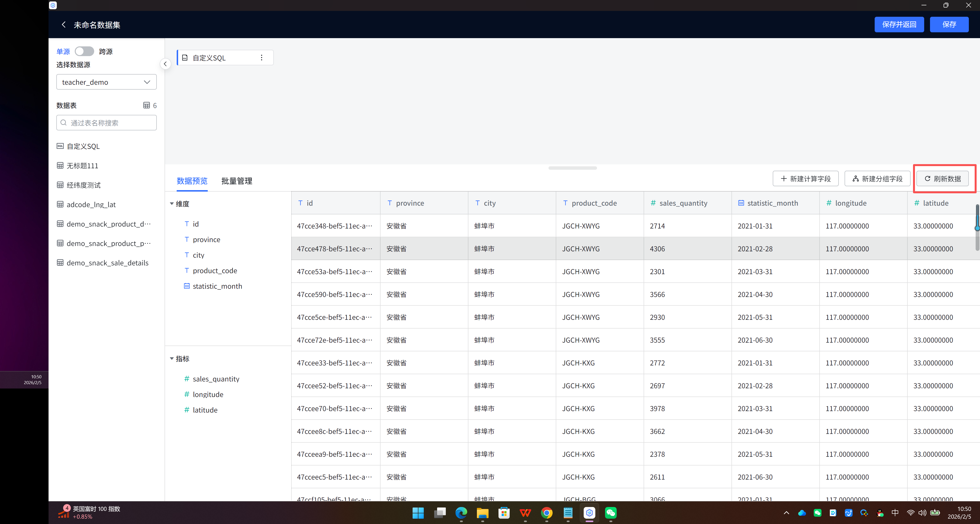The width and height of the screenshot is (980, 524).
Task: Click the text type icon in id column header
Action: click(x=300, y=203)
